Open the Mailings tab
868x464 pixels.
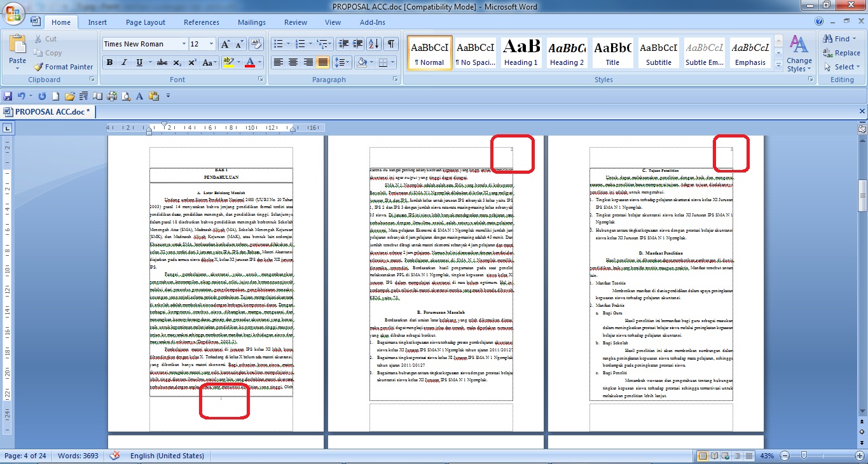pyautogui.click(x=252, y=22)
